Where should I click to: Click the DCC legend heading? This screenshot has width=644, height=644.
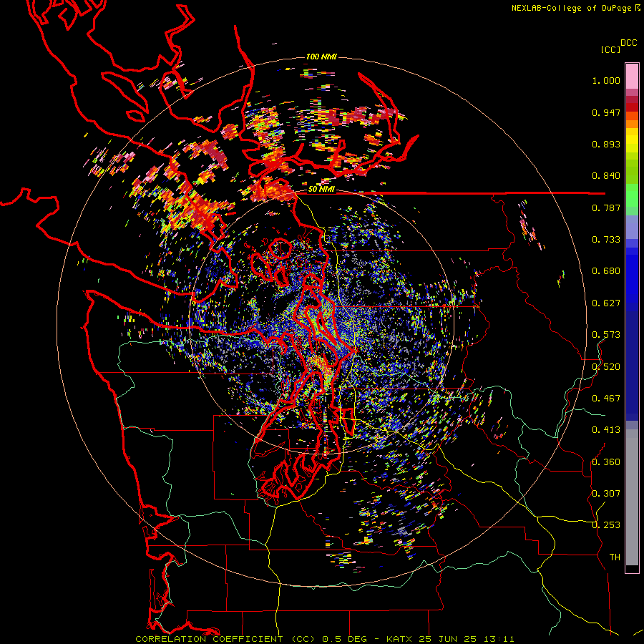[x=628, y=43]
